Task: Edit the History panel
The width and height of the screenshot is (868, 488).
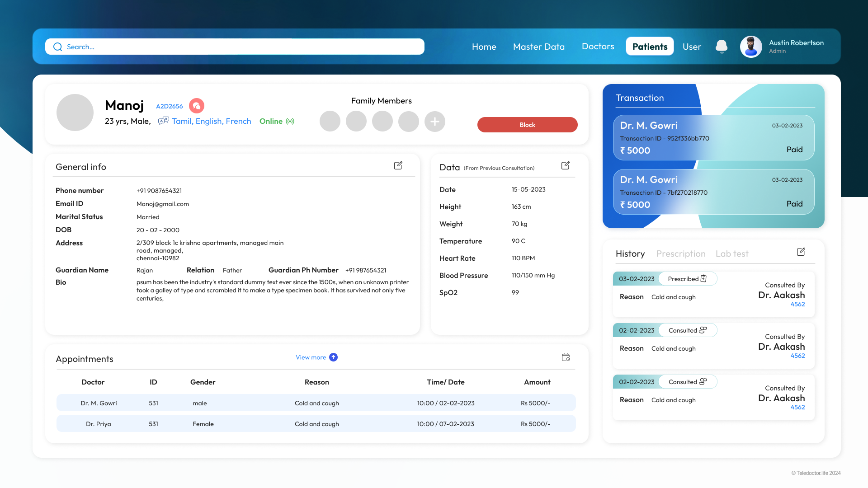Action: click(x=801, y=252)
